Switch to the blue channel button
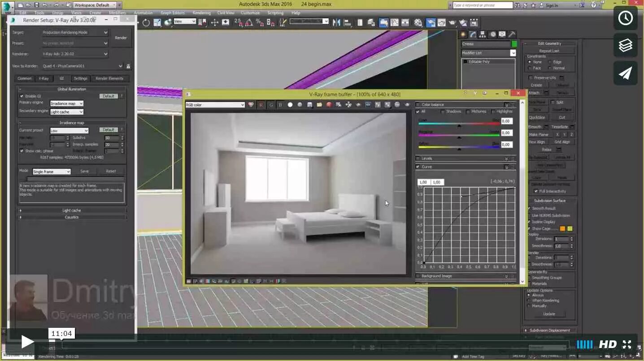644x361 pixels. pos(280,105)
